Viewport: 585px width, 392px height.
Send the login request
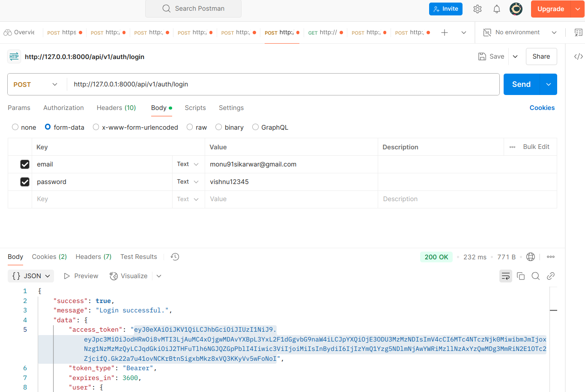tap(522, 84)
